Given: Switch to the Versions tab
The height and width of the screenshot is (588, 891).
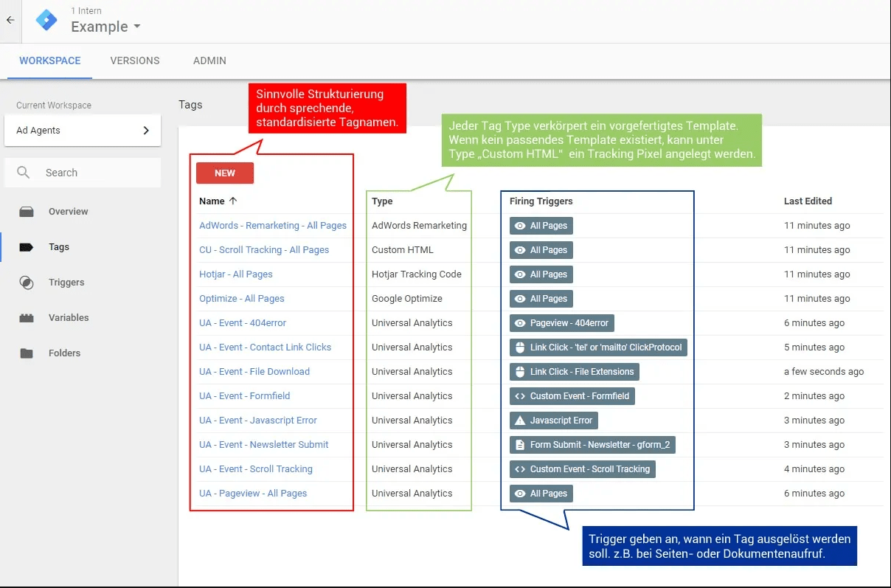Looking at the screenshot, I should point(135,60).
